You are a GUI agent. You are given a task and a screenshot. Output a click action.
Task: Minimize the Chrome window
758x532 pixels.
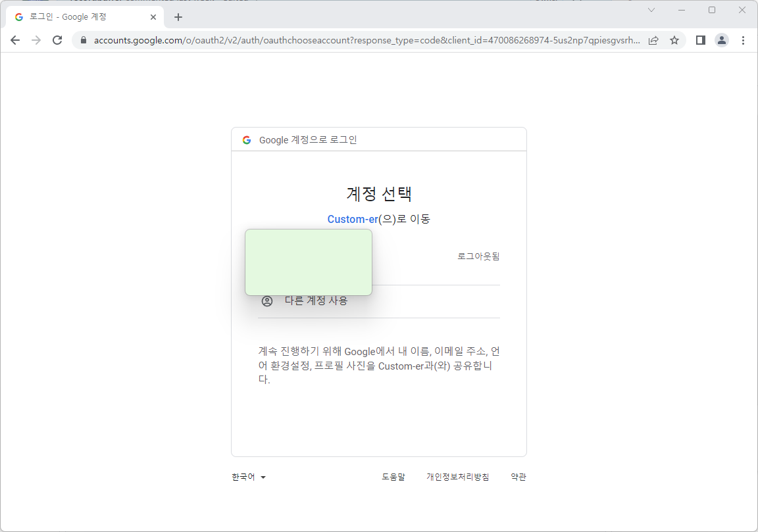682,10
